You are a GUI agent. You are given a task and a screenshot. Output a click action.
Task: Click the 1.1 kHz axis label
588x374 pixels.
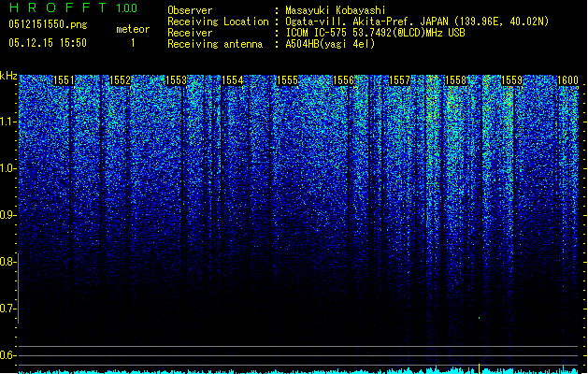coord(7,122)
